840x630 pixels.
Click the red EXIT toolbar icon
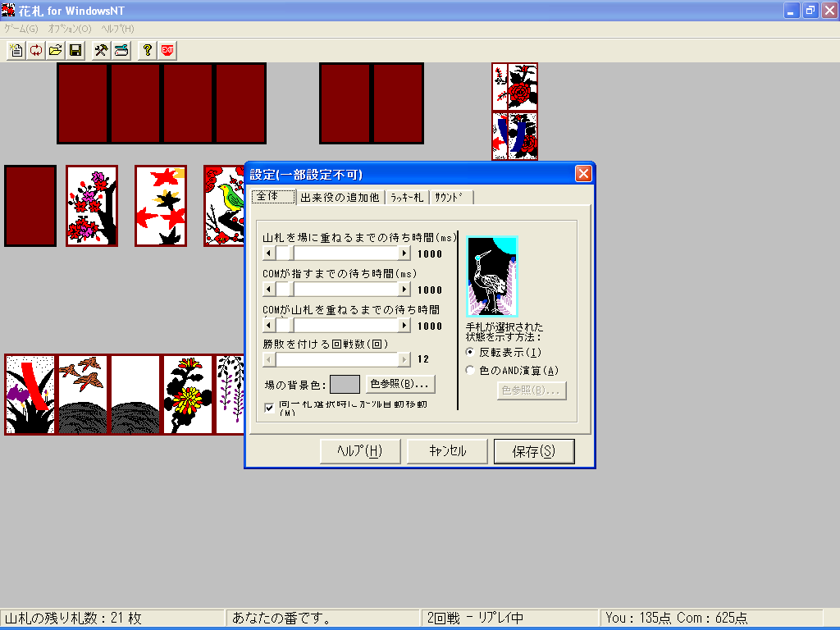tap(167, 50)
